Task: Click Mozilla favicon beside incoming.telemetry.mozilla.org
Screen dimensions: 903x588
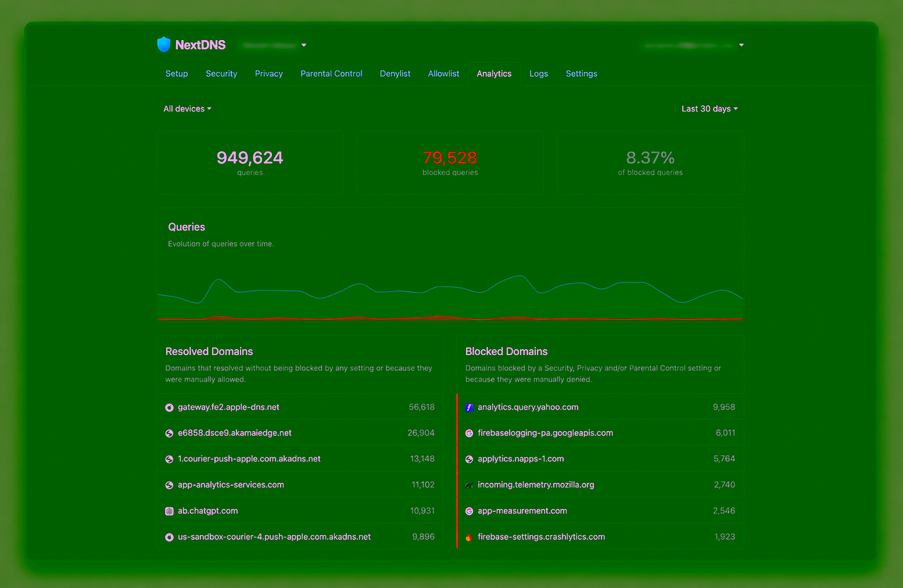Action: (x=469, y=485)
